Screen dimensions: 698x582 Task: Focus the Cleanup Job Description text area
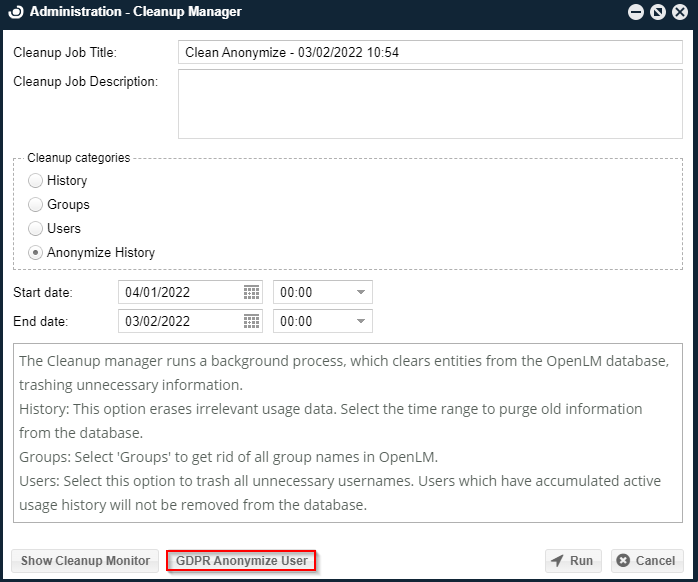(x=430, y=103)
